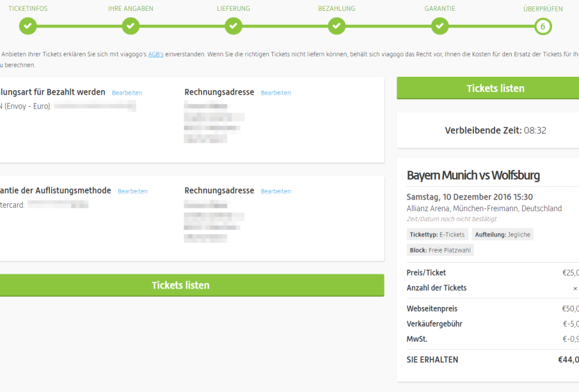Click the Lieferung step checkmark circle
The width and height of the screenshot is (579, 392).
tap(234, 26)
